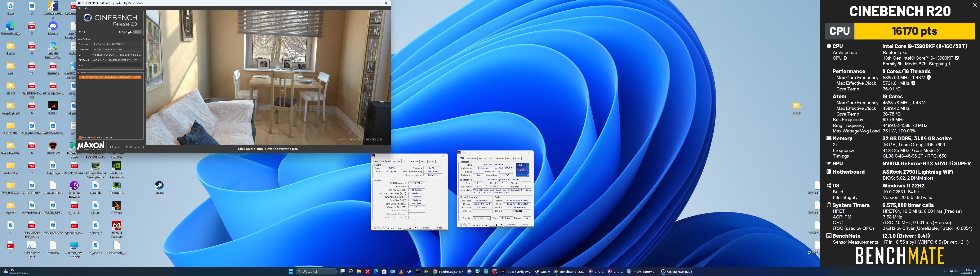
Task: Expand Tools dropdown arrow in the right CPU-Z window
Action: [501, 224]
